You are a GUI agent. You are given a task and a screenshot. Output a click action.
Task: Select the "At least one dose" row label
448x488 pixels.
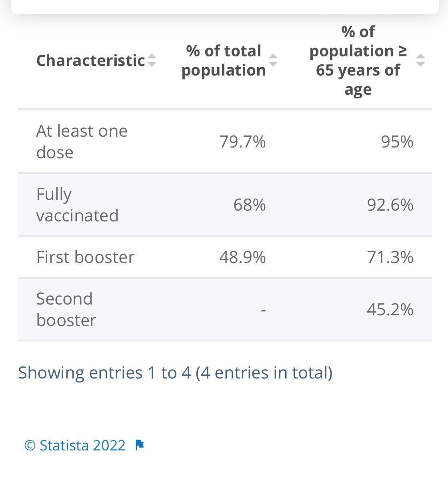(82, 141)
